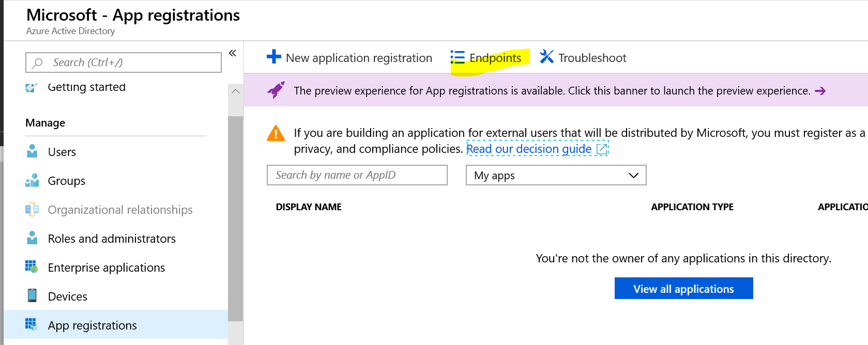
Task: Open the My apps dropdown
Action: coord(556,175)
